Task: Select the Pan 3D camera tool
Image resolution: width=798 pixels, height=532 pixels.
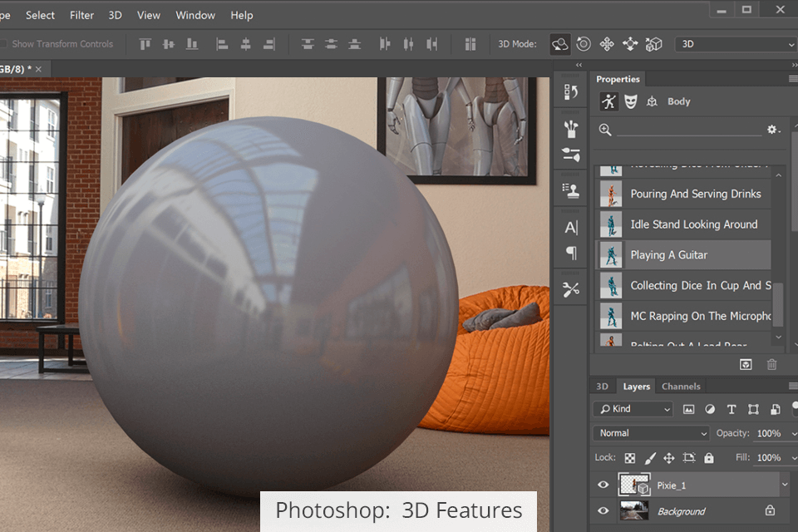Action: click(x=607, y=44)
